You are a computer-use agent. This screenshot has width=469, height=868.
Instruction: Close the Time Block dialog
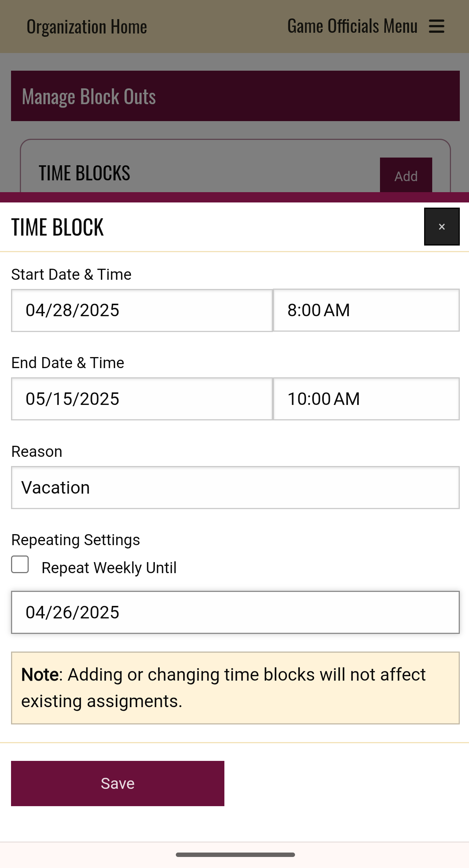coord(441,226)
